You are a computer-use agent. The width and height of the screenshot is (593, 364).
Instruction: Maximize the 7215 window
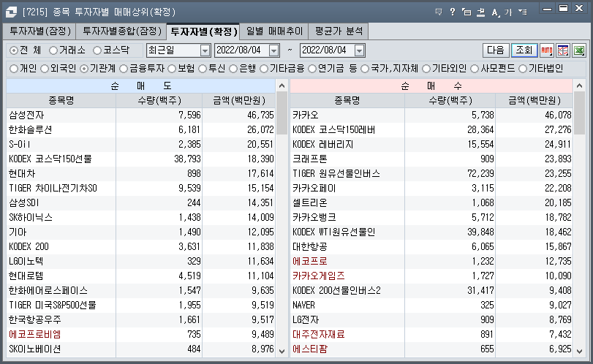(564, 8)
